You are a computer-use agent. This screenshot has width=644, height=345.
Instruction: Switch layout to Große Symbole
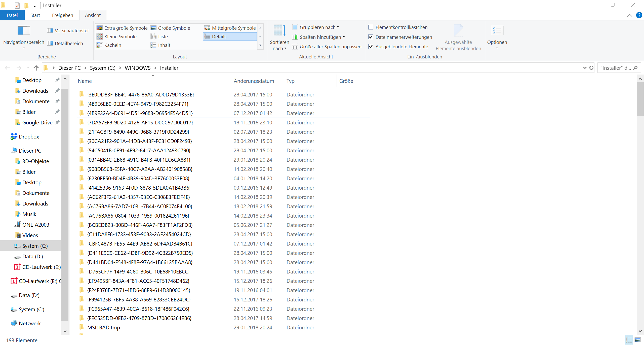(x=170, y=28)
